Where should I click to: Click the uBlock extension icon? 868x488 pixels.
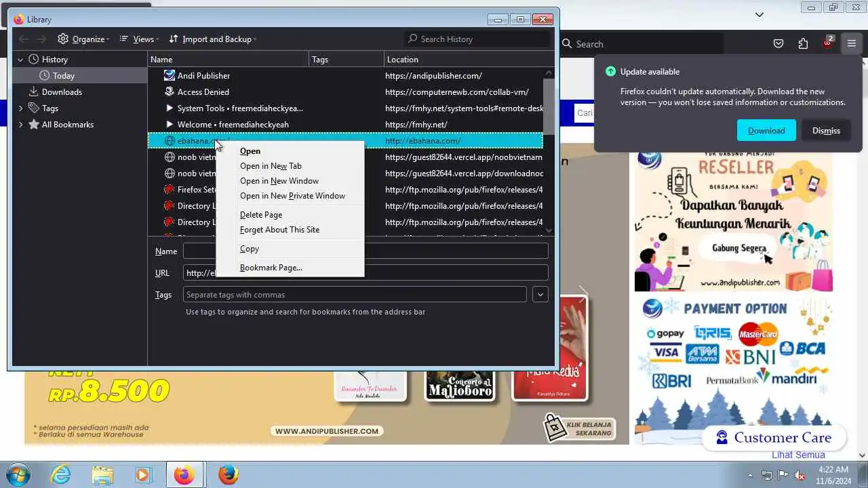coord(827,44)
